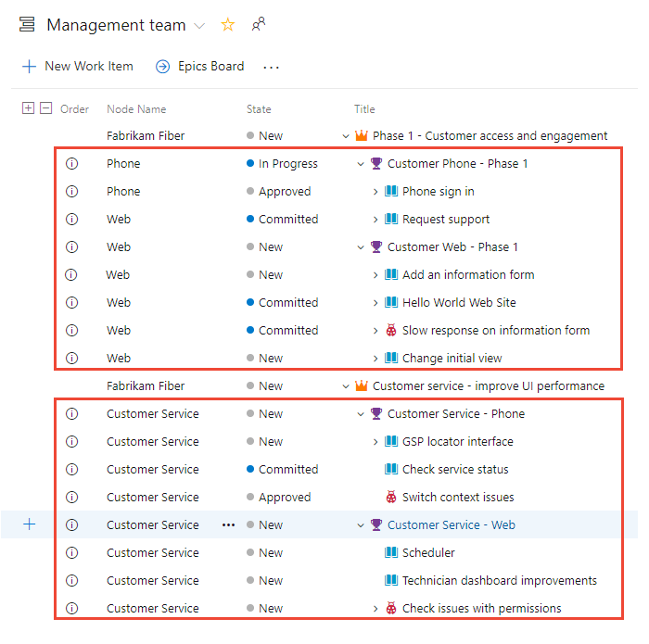Open the Management team dropdown chevron
649x644 pixels.
tap(200, 26)
